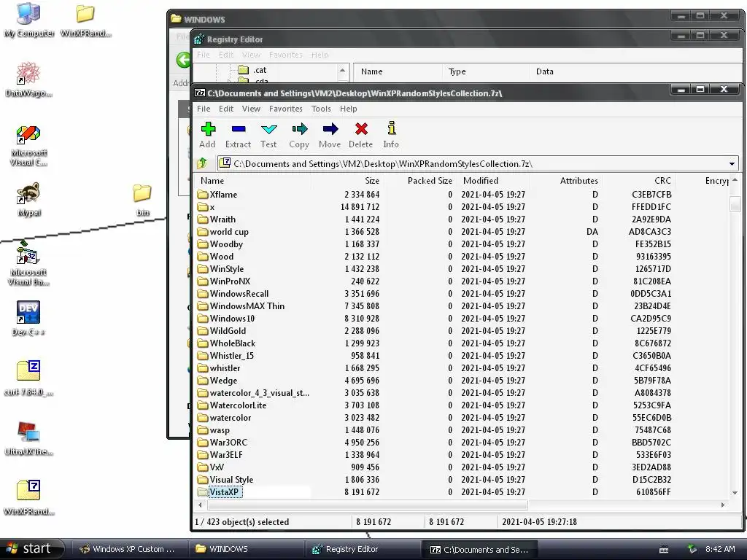Select .cat folder in Registry Editor tree
Screen dimensions: 747x560
point(252,70)
